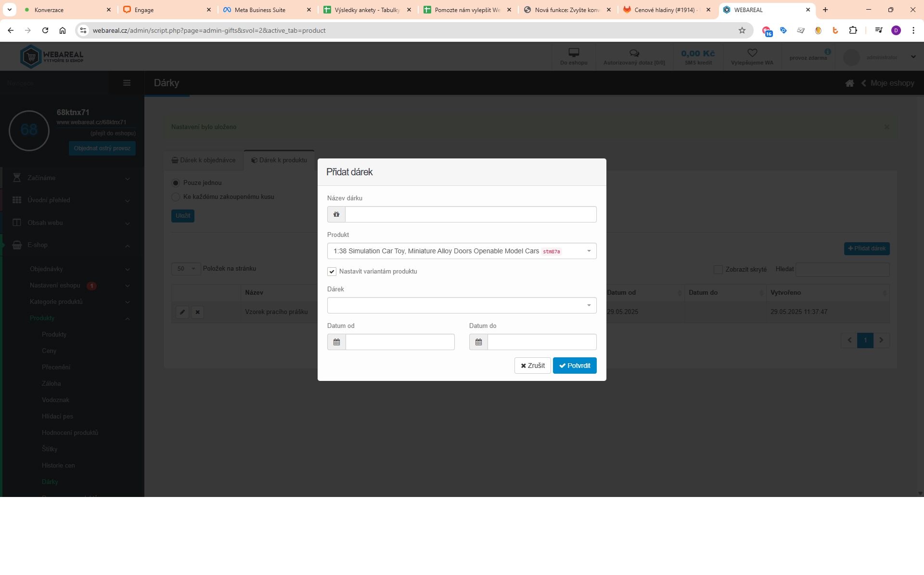The width and height of the screenshot is (924, 575).
Task: Open the Do eshopu monitor icon
Action: pos(574,52)
